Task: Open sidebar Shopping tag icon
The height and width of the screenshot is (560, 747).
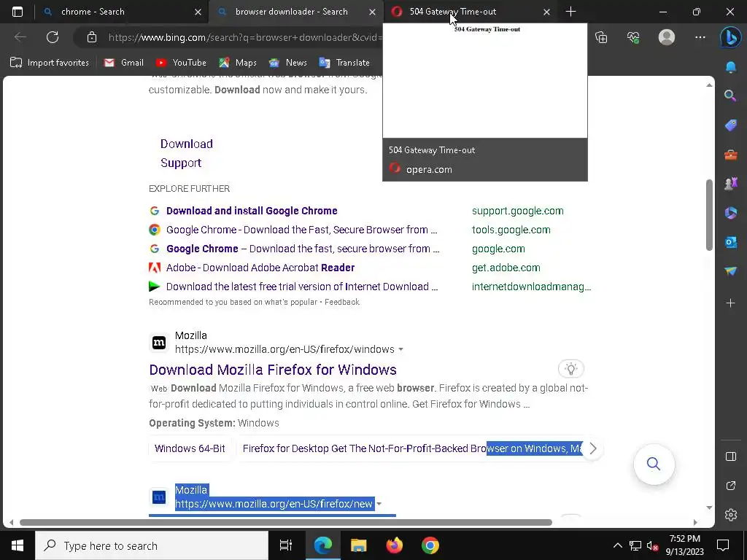Action: (731, 125)
